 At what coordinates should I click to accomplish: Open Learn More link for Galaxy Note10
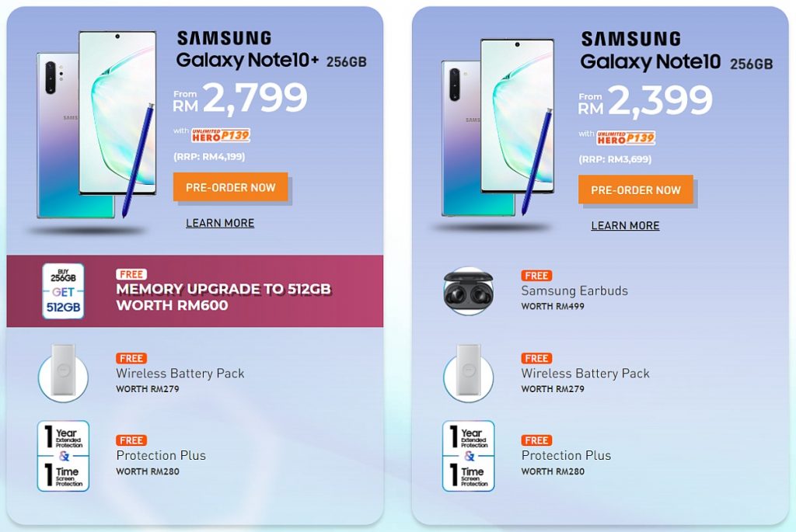point(625,225)
